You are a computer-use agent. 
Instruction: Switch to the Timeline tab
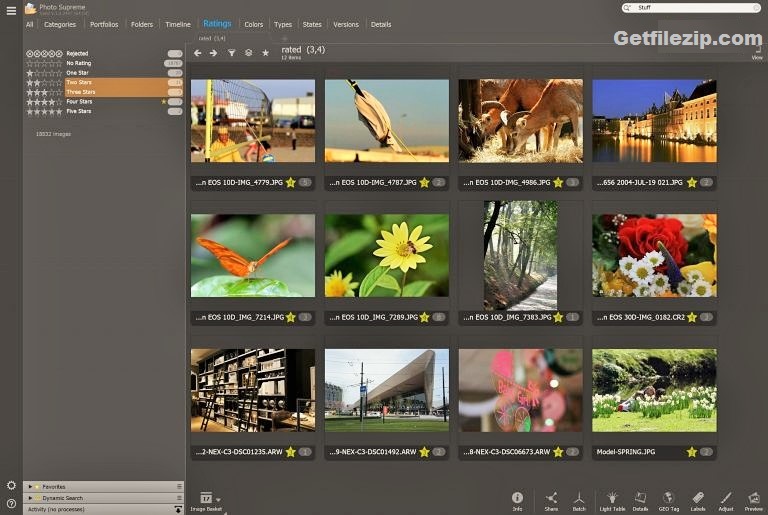click(x=178, y=24)
